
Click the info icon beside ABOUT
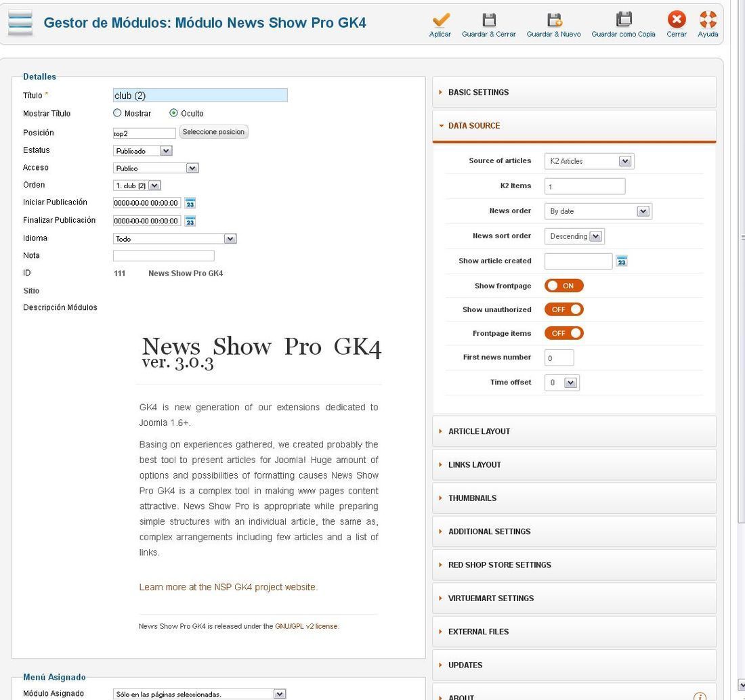pos(700,697)
